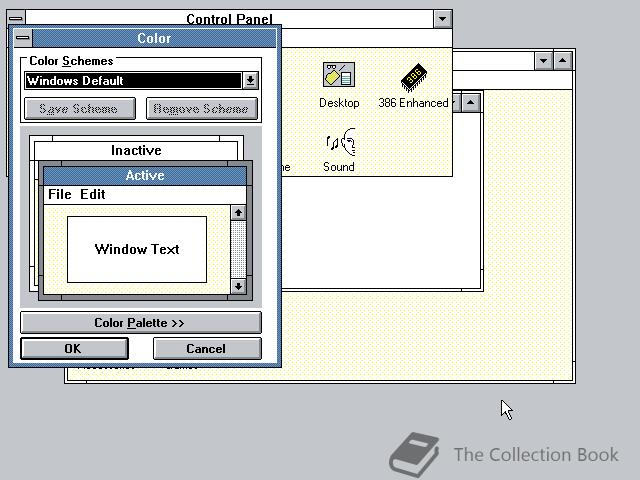Click the Control Panel title bar

tap(229, 19)
